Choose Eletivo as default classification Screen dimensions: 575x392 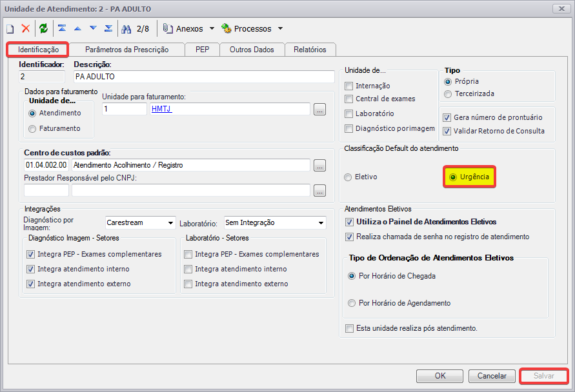click(348, 177)
